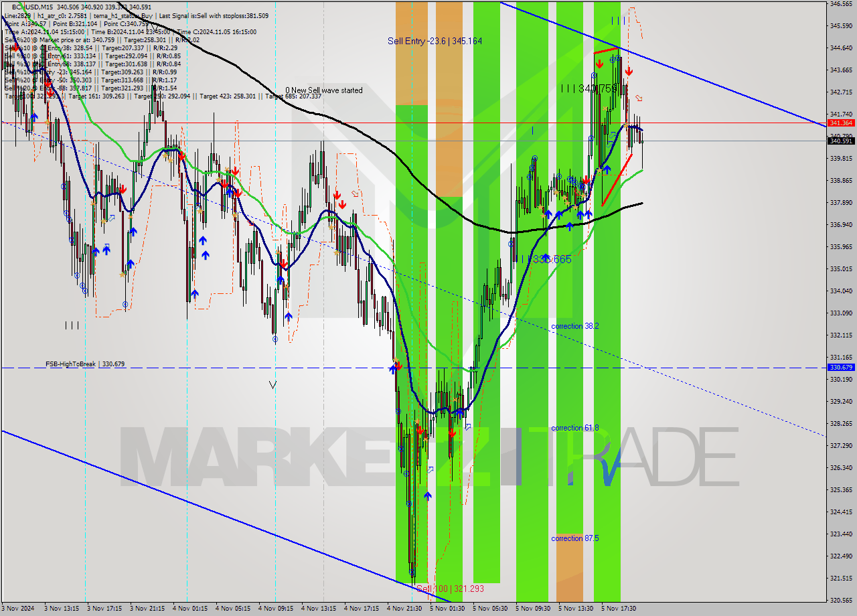The width and height of the screenshot is (857, 616).
Task: Click the 330.679 price tag on axis
Action: [x=841, y=367]
